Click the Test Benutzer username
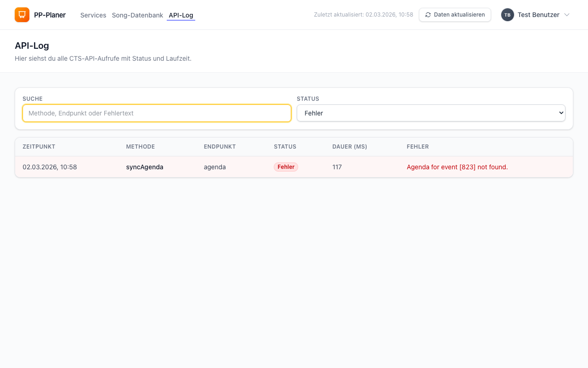Viewport: 588px width, 368px height. click(538, 15)
